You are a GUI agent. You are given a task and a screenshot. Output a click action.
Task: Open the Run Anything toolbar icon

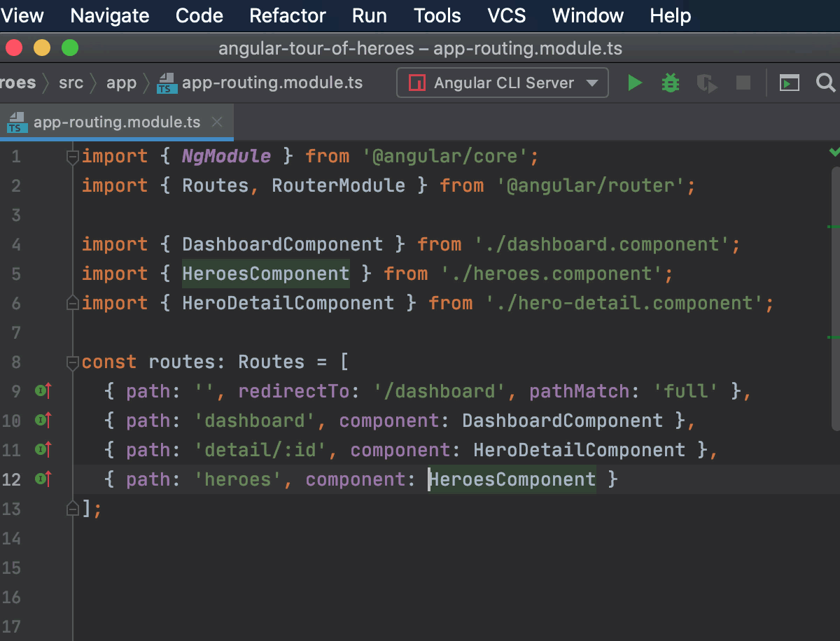pyautogui.click(x=790, y=83)
